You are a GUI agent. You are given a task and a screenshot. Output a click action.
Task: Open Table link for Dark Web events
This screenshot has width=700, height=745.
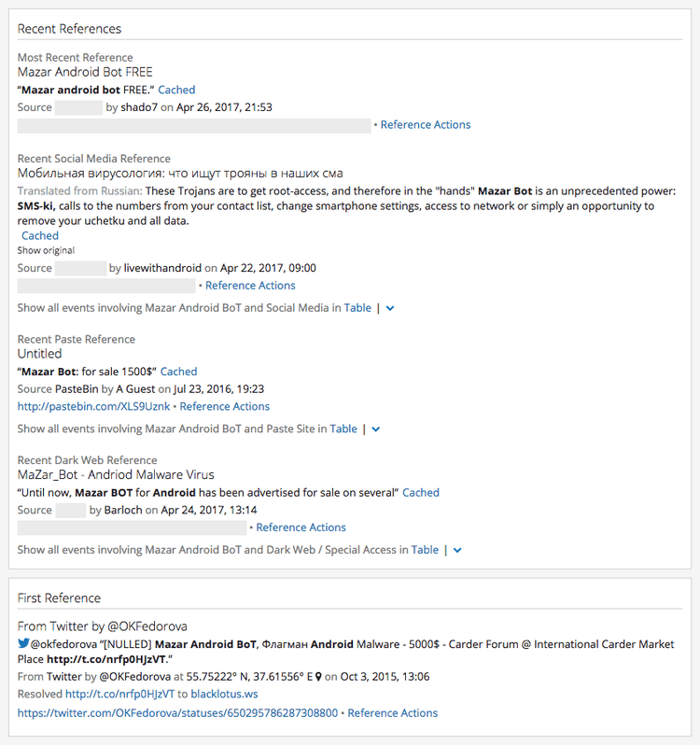tap(425, 551)
